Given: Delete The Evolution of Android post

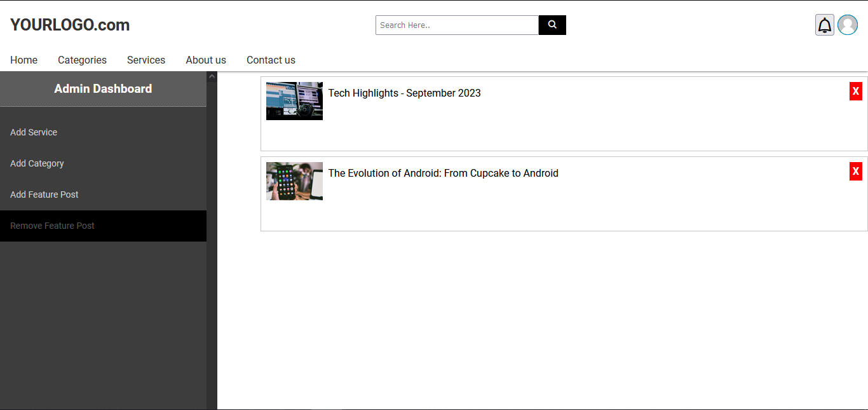Looking at the screenshot, I should (855, 172).
